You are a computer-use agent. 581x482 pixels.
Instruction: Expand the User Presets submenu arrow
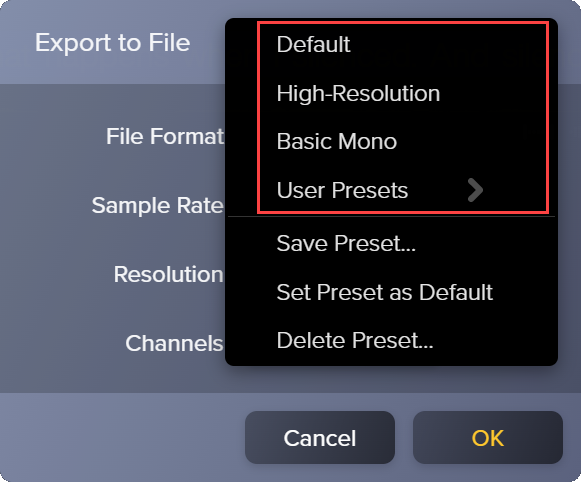(x=475, y=190)
